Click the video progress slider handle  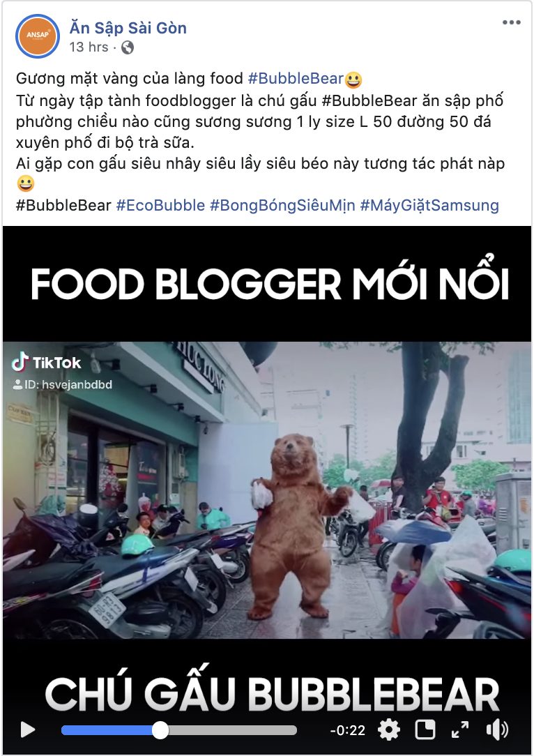[x=160, y=730]
